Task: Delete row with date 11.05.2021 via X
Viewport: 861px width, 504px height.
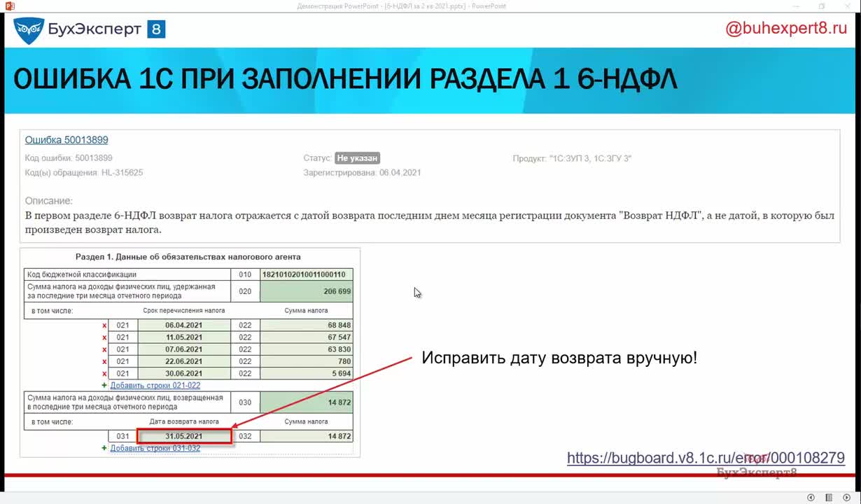Action: [105, 337]
